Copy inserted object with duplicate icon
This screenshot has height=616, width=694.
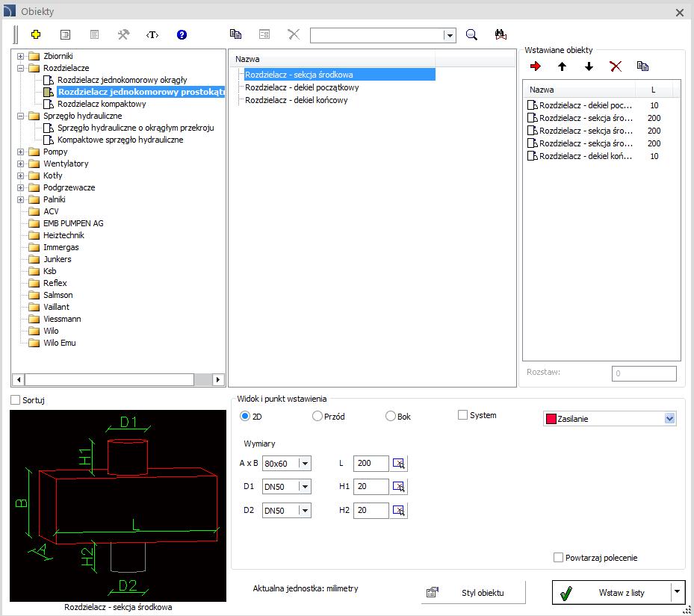[642, 66]
